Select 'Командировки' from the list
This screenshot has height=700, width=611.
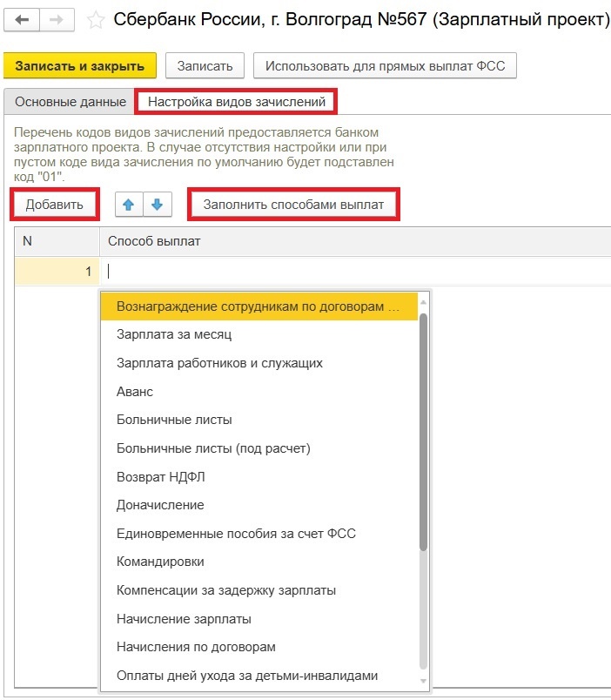coord(258,562)
